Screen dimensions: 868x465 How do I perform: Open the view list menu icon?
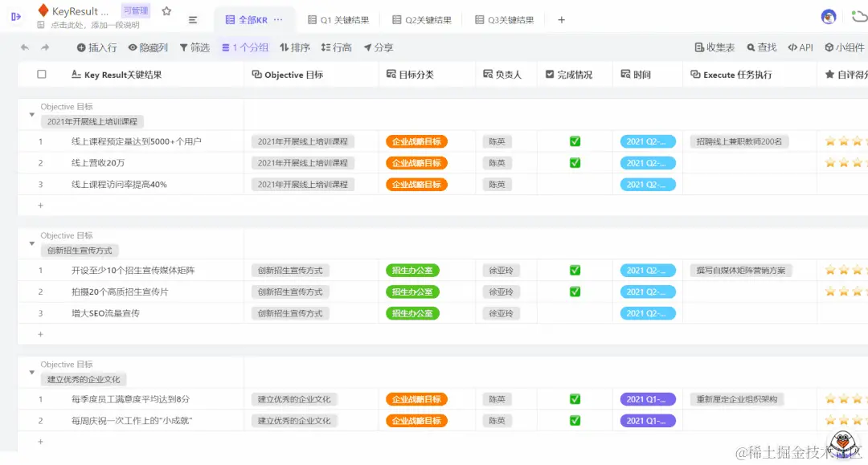193,20
